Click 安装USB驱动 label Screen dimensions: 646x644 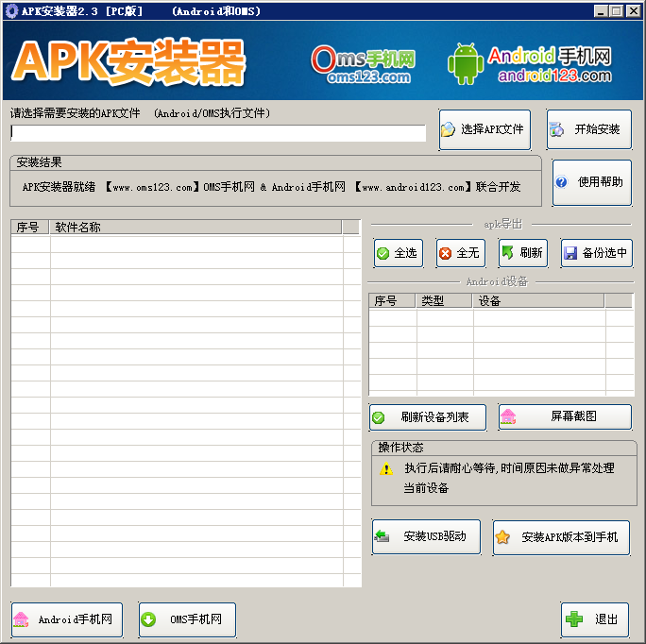pos(434,536)
